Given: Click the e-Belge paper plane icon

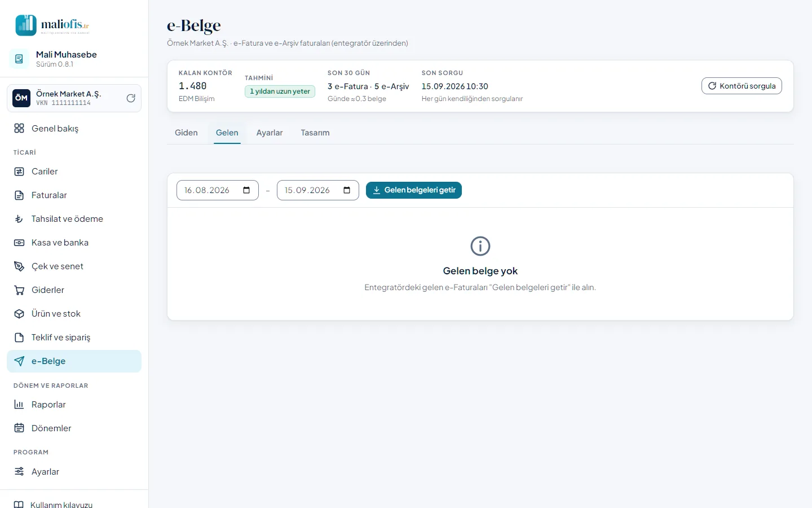Looking at the screenshot, I should point(19,361).
